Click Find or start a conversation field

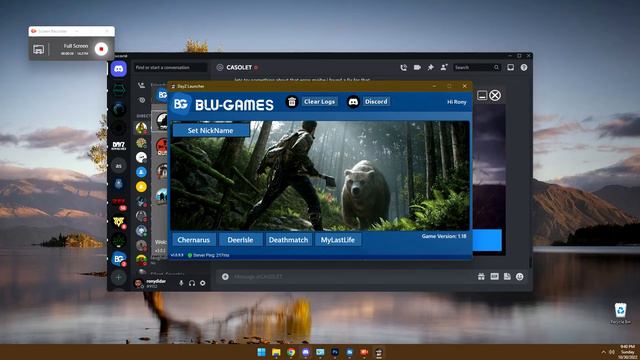point(170,67)
